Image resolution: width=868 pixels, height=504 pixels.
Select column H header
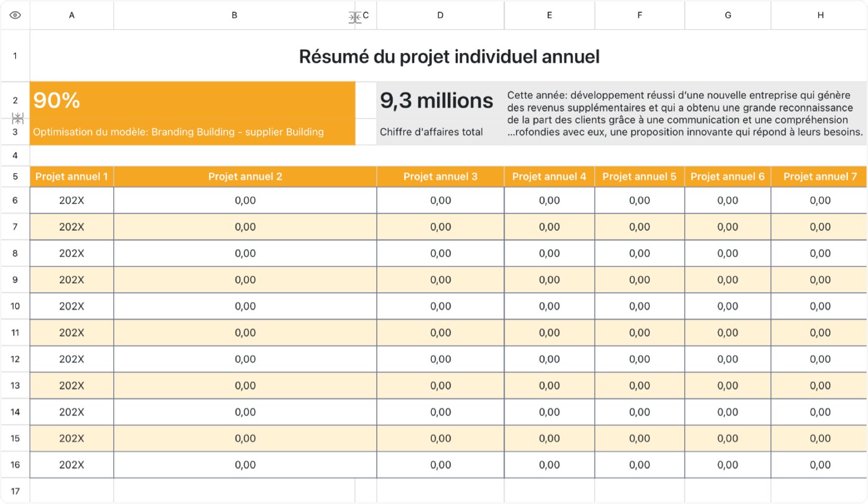pos(820,15)
